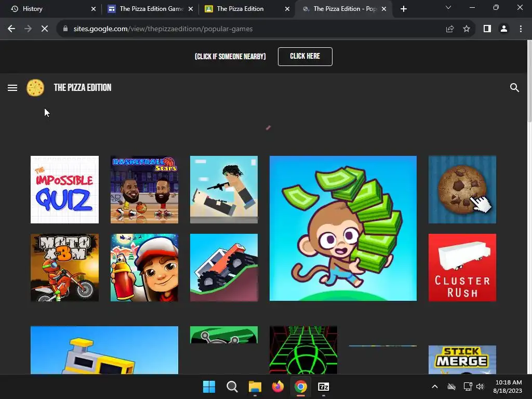Viewport: 532px width, 399px height.
Task: Open The Impossible Quiz game
Action: (x=64, y=190)
